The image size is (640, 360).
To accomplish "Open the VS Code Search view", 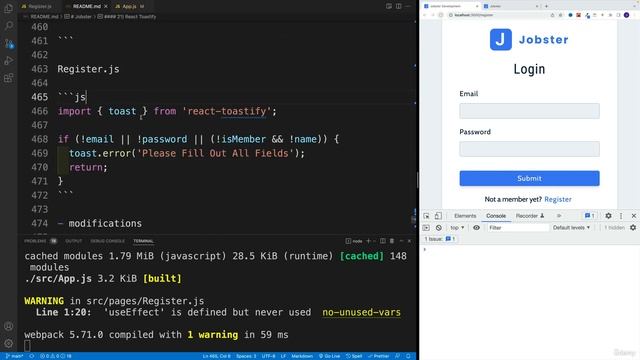I will click(x=8, y=26).
